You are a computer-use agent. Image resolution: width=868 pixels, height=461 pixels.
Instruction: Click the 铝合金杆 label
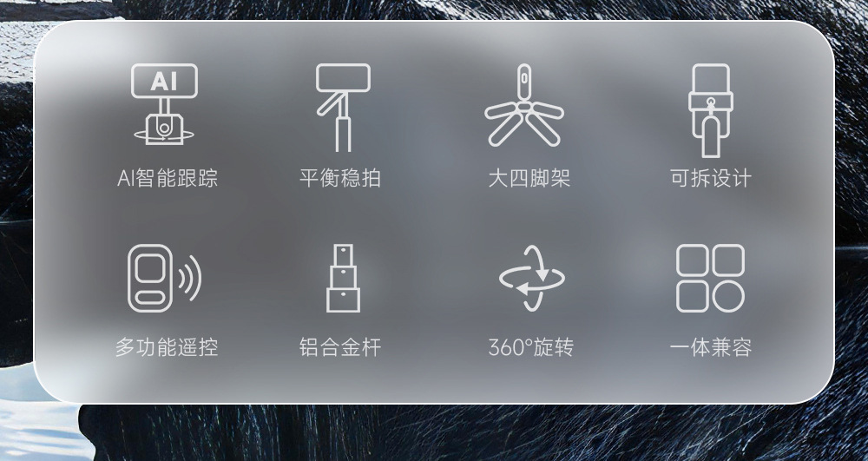point(340,347)
